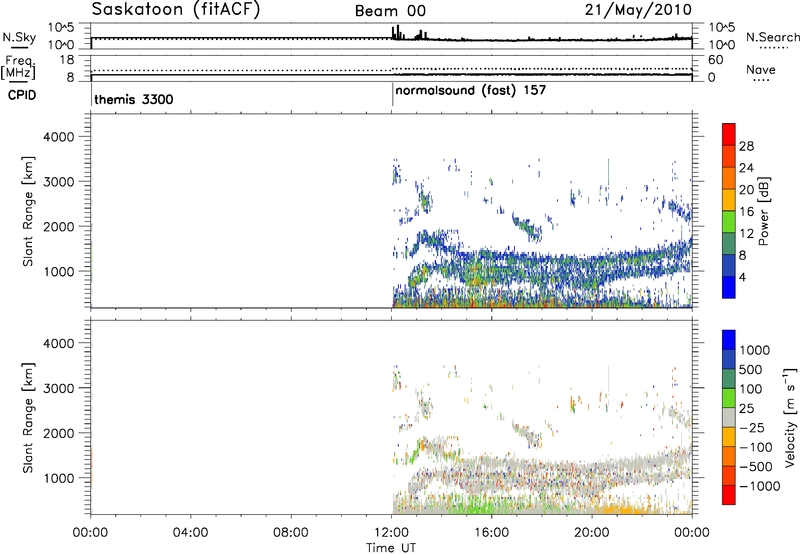Click the noise spike near 12:00 in sky-noise panel
This screenshot has height=554, width=800.
[x=397, y=32]
